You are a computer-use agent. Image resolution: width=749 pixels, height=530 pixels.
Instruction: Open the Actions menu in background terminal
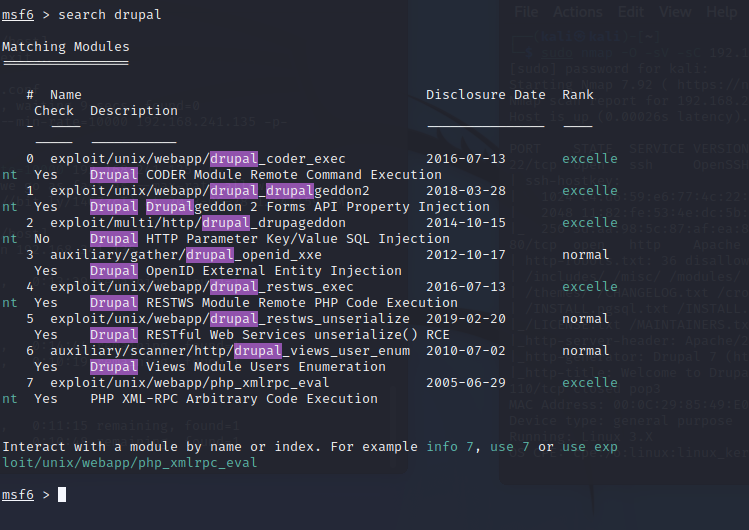[578, 11]
